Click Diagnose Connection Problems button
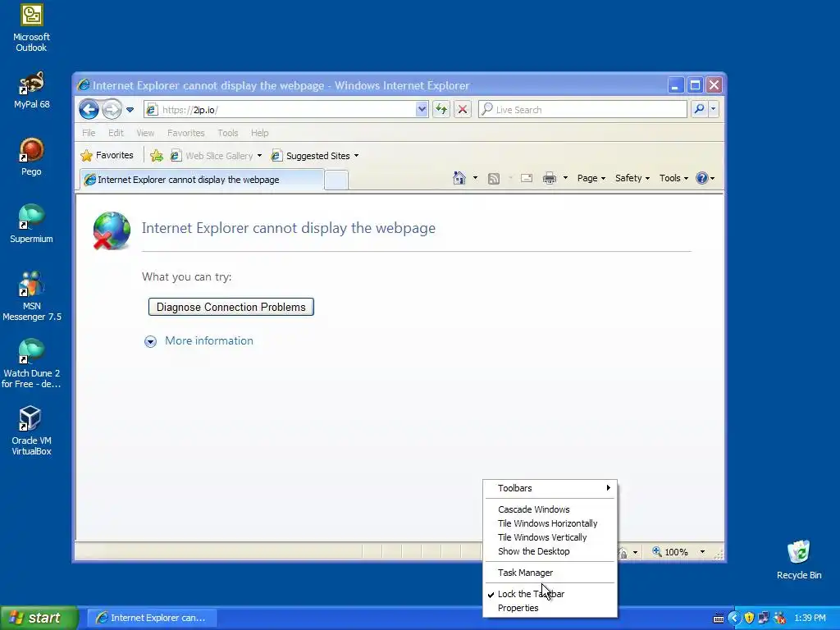The image size is (840, 630). (x=231, y=307)
